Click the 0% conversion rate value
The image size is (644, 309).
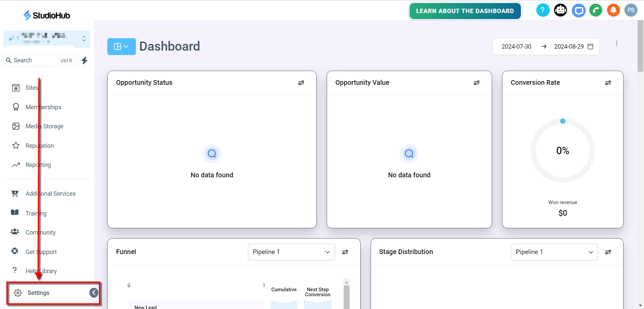tap(563, 151)
